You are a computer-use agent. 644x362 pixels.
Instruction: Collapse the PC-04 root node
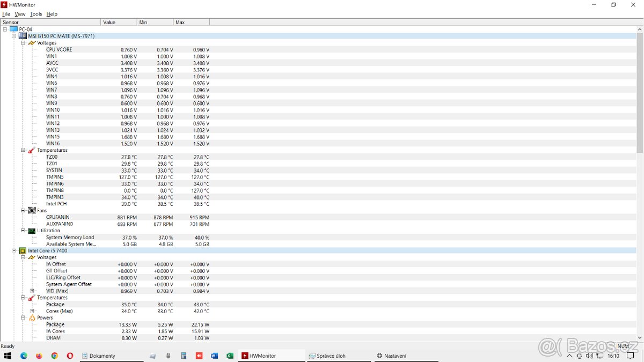[5, 29]
